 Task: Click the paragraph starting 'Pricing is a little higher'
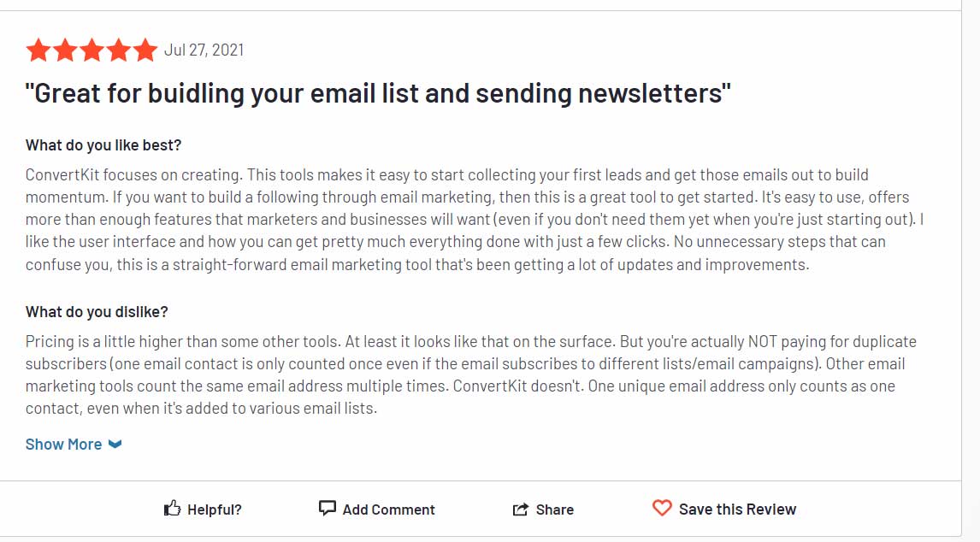(x=470, y=375)
